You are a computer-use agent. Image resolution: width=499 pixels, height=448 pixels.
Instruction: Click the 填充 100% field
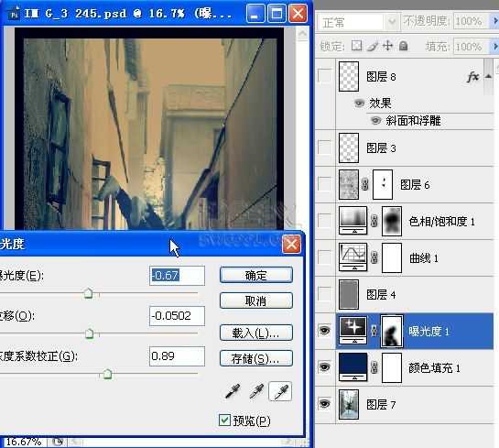[472, 47]
